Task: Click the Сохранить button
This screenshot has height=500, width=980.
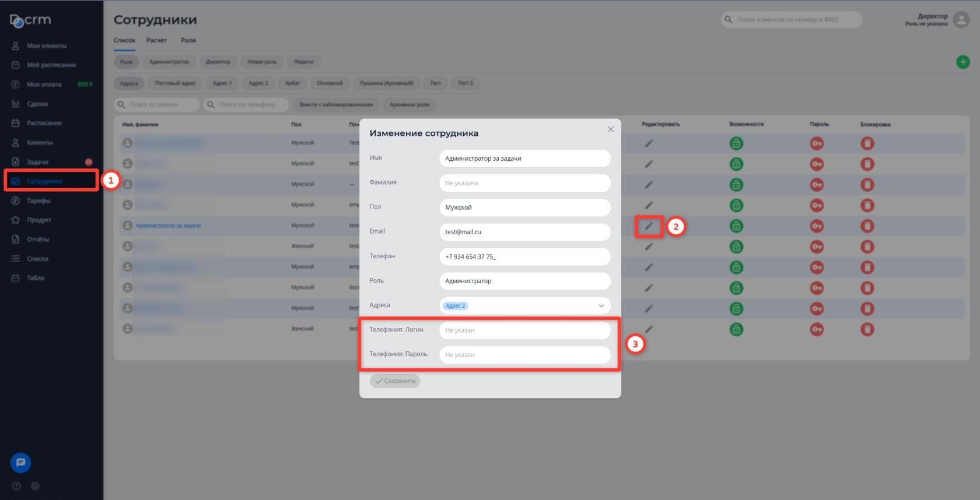Action: pos(395,381)
